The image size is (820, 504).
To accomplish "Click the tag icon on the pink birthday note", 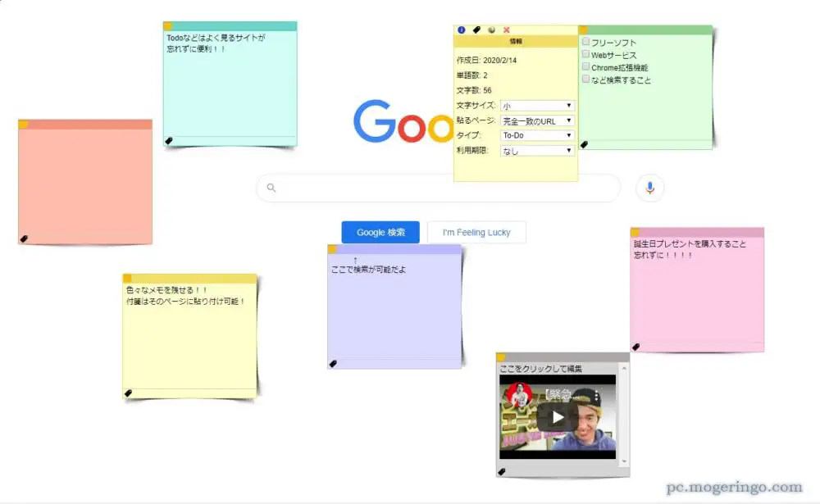I will pos(635,347).
